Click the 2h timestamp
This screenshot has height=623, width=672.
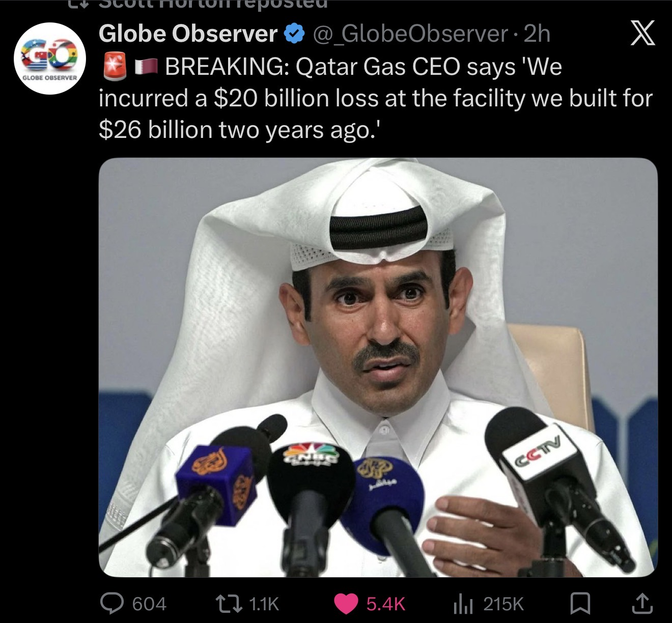537,34
